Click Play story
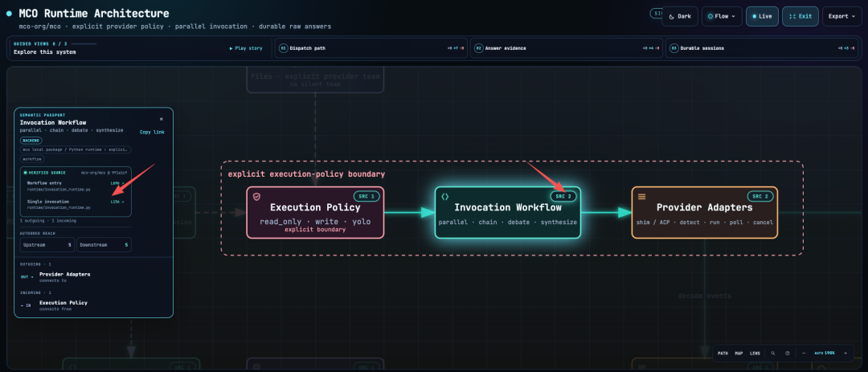The height and width of the screenshot is (372, 868). (x=247, y=48)
